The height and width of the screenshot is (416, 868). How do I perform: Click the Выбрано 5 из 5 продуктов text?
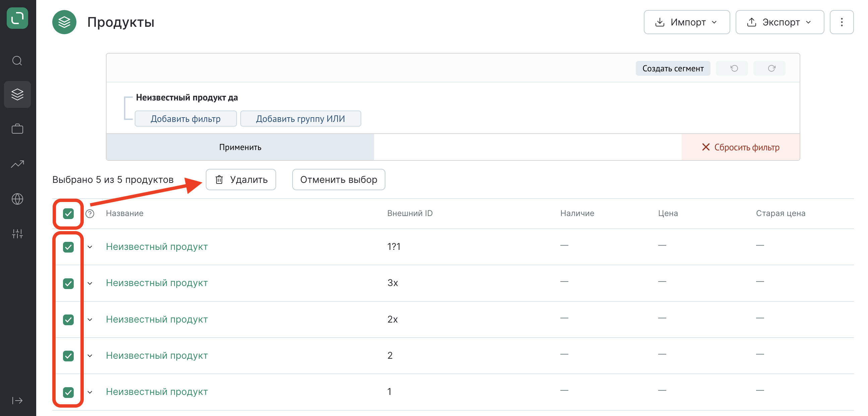pos(113,180)
